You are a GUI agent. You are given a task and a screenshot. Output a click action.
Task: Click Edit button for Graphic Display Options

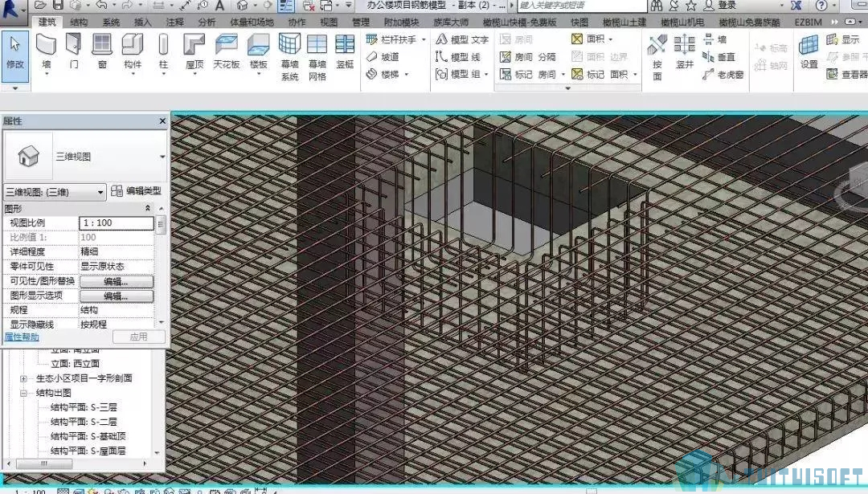117,296
